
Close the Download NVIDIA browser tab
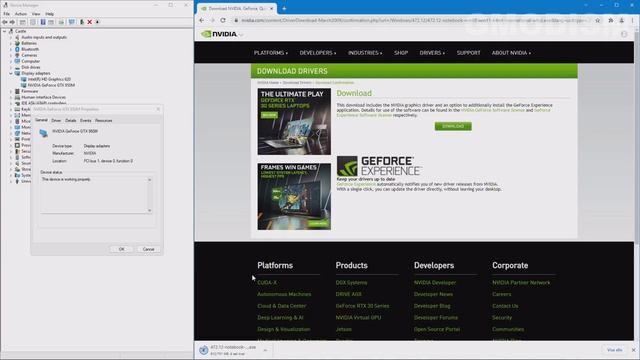click(x=271, y=8)
